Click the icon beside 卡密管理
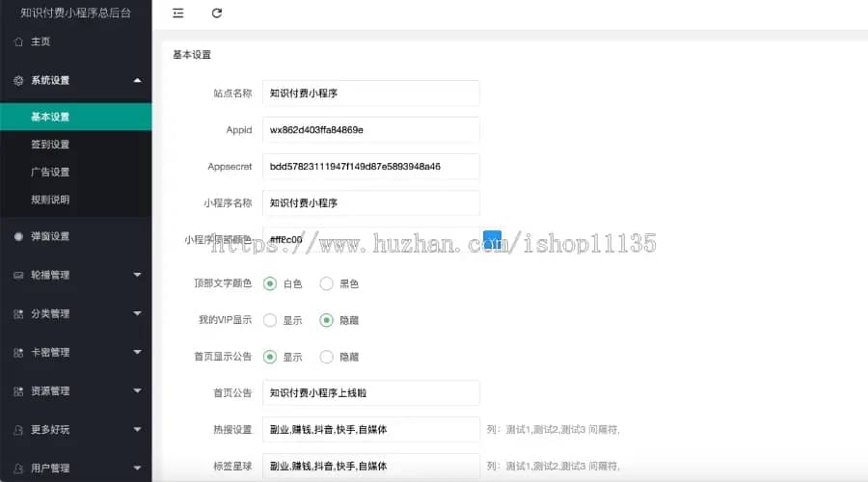The height and width of the screenshot is (482, 868). 18,353
